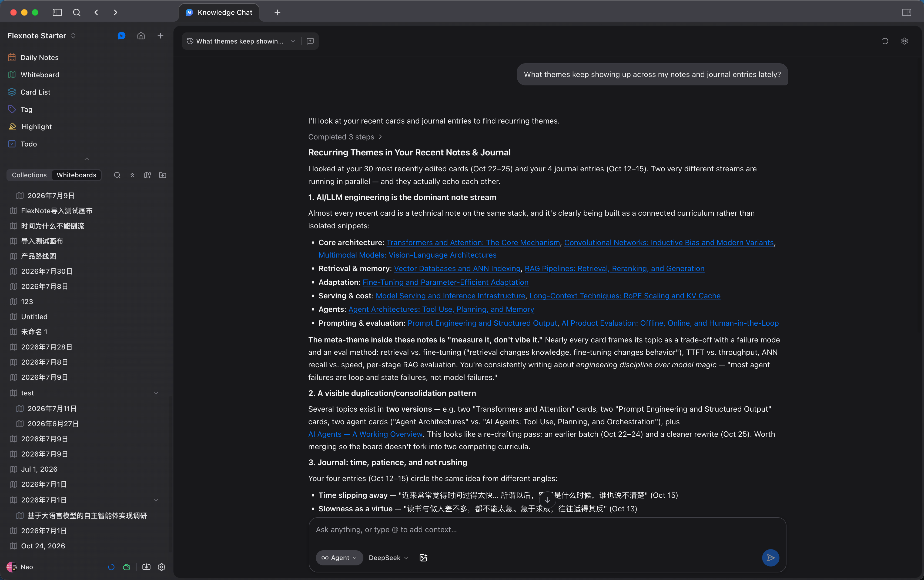Toggle the right sidebar panel icon

point(906,12)
